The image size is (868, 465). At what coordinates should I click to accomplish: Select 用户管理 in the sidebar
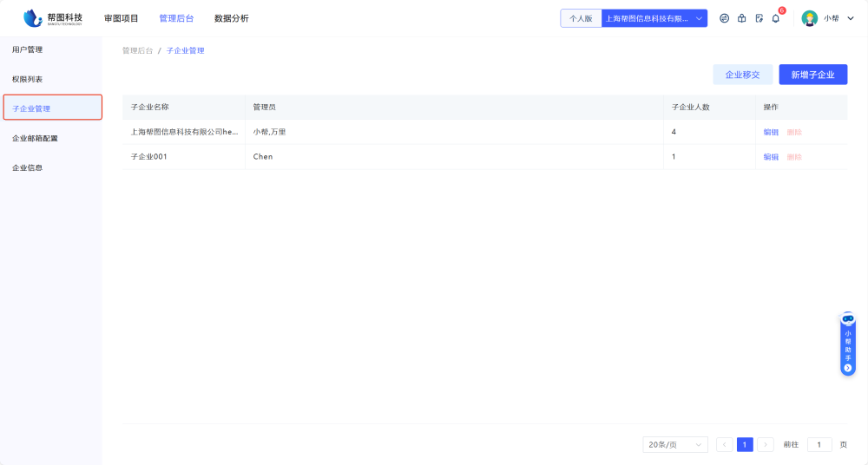pos(28,49)
